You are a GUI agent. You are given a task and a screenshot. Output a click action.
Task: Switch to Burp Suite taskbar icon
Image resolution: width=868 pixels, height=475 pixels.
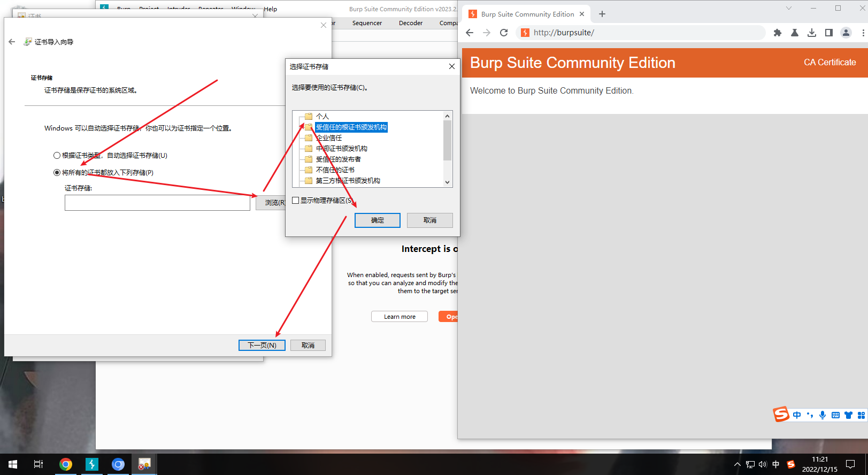92,464
